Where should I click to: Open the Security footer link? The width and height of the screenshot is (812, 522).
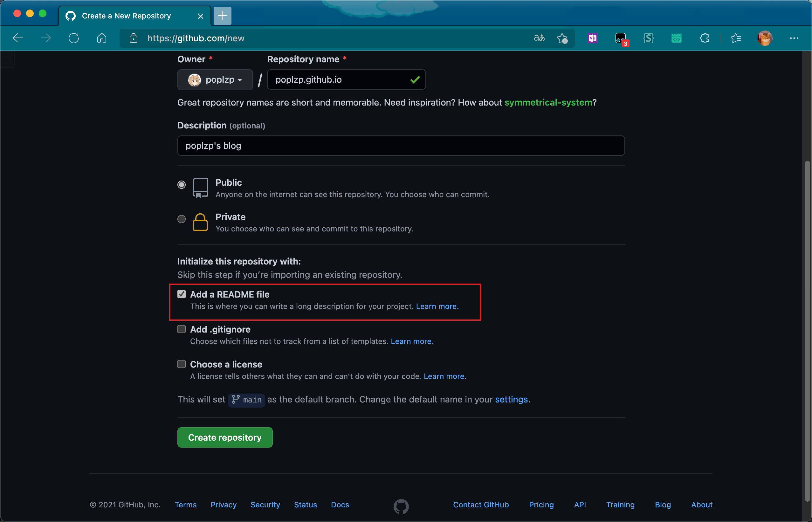coord(265,505)
